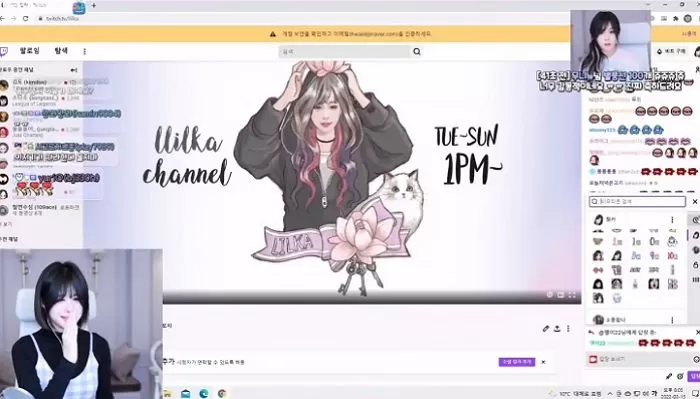Expand the system tray hidden icons chevron
The image size is (700, 399).
click(610, 393)
